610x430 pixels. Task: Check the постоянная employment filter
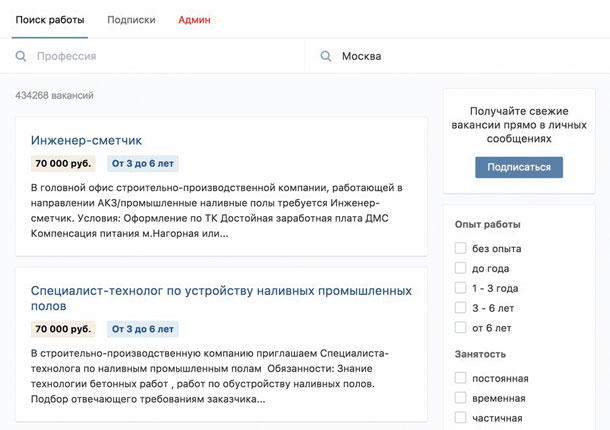coord(460,378)
